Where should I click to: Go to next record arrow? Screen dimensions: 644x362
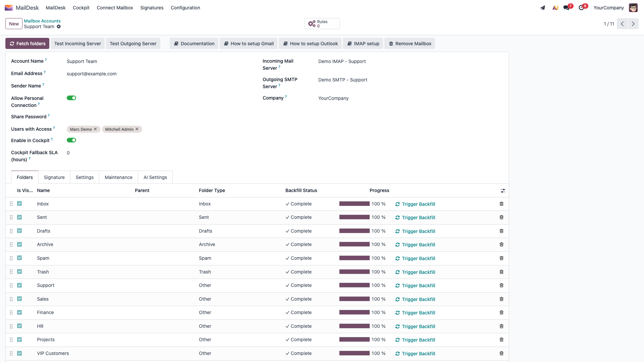(x=633, y=24)
